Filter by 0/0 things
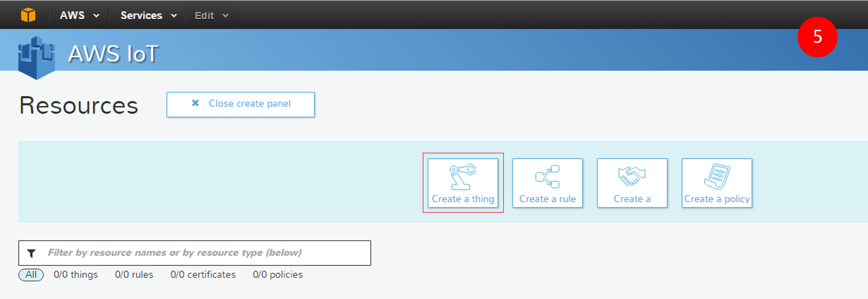Screen dimensions: 868x299 (75, 275)
